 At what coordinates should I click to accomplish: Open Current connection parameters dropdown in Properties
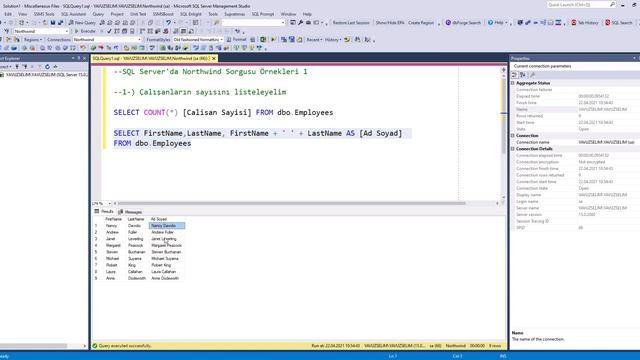coord(574,66)
